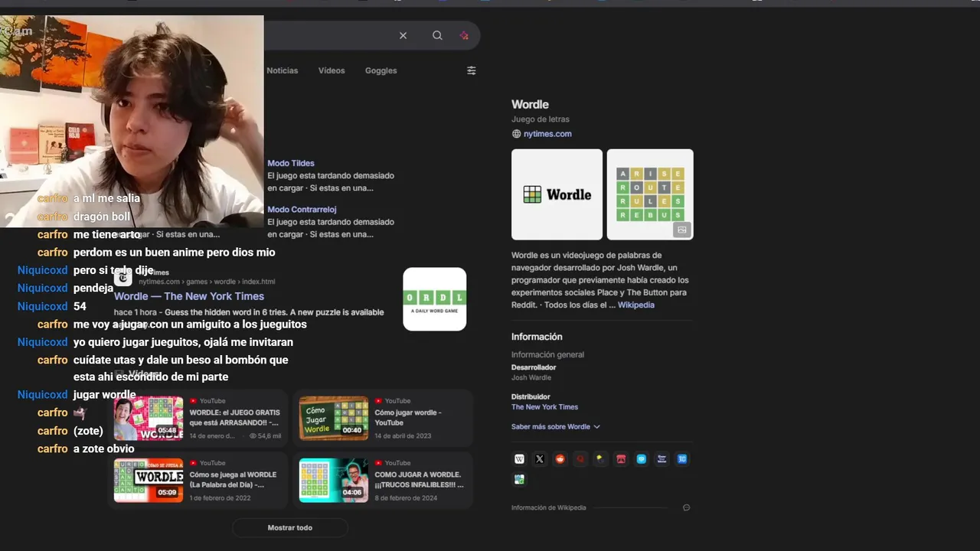Image resolution: width=980 pixels, height=551 pixels.
Task: Play the 05:09 WORDLE La Palabra del Día video
Action: point(149,480)
